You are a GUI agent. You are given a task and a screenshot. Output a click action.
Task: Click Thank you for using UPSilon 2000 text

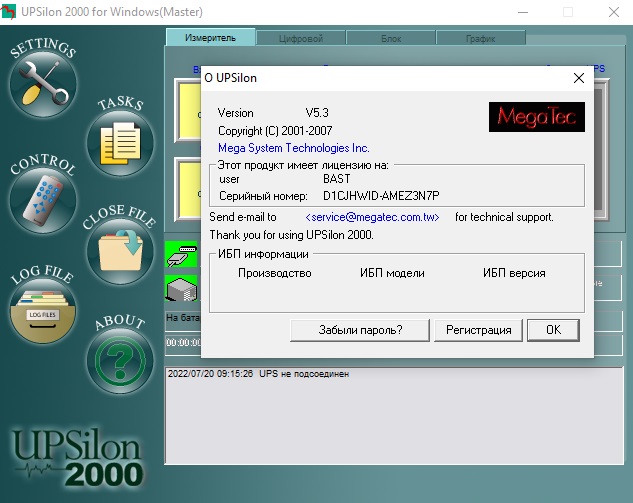pyautogui.click(x=291, y=235)
